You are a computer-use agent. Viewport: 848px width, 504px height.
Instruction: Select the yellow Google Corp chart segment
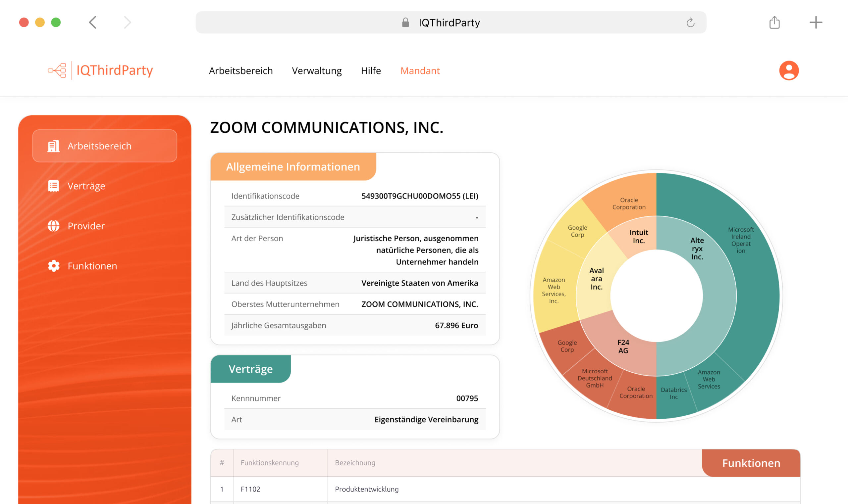(577, 231)
